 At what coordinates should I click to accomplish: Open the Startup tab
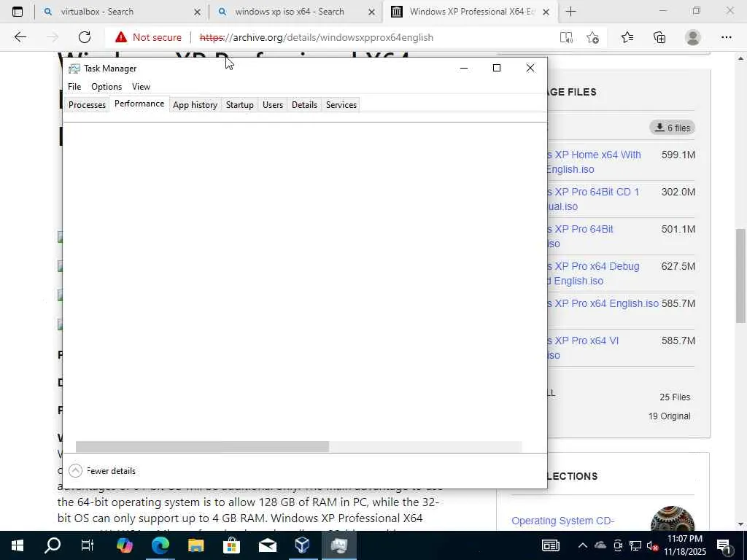239,105
